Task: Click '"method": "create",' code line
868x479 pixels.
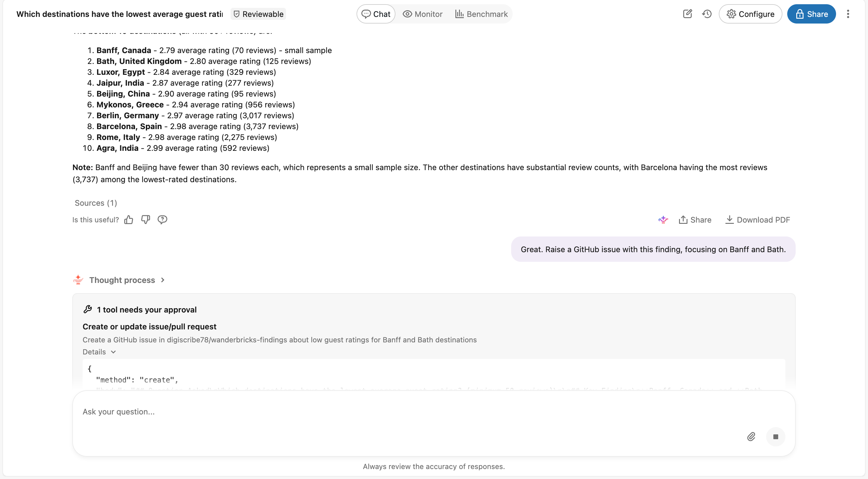Action: point(137,379)
